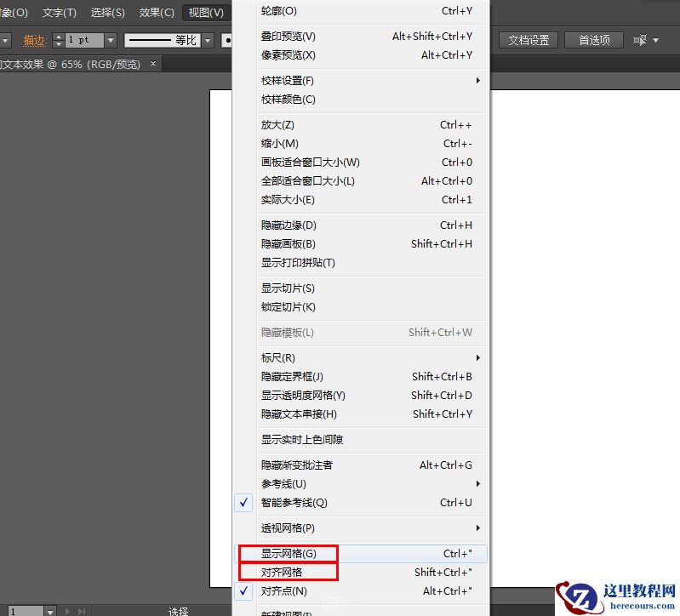Select 显示打印拼贴(T)
The width and height of the screenshot is (680, 616).
pyautogui.click(x=374, y=262)
